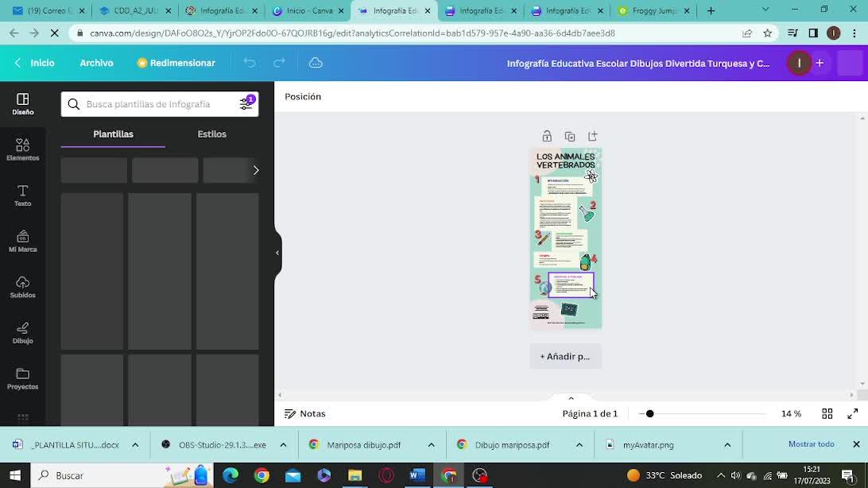Click the user avatar circle
The width and height of the screenshot is (868, 488).
pos(799,63)
